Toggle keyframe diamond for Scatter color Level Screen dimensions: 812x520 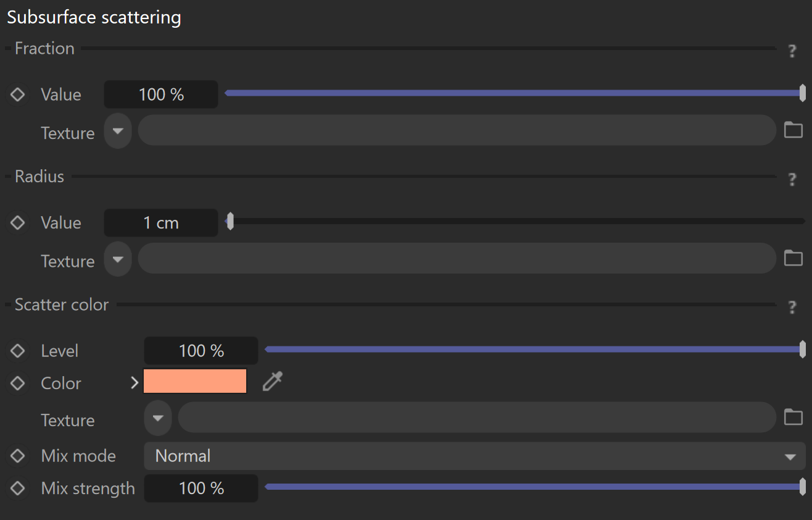tap(17, 351)
